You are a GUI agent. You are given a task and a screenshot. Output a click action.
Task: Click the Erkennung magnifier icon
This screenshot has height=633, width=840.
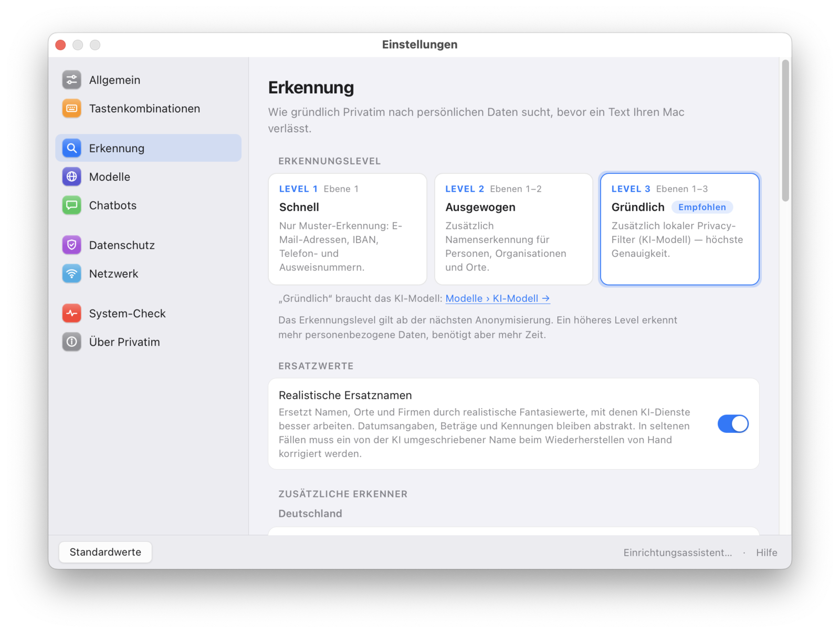click(72, 148)
